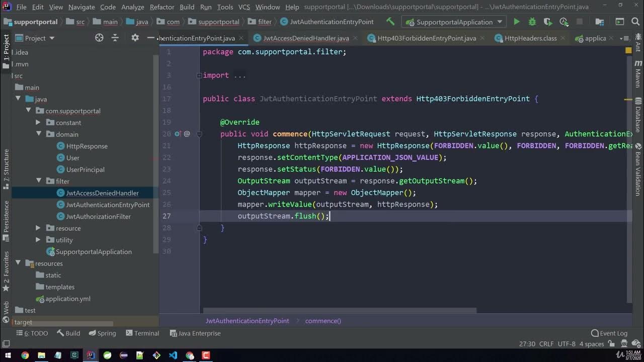Collapse the commence method fold marker

click(199, 134)
